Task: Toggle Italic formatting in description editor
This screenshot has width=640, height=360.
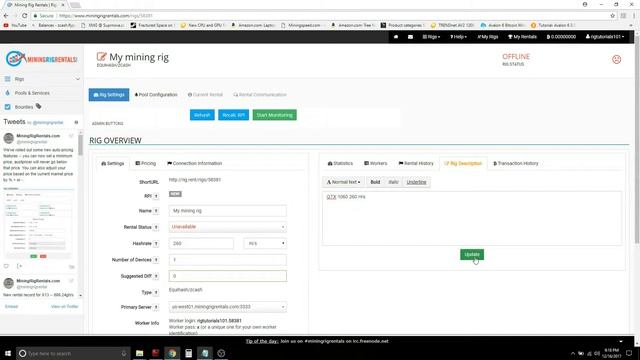Action: pos(393,182)
